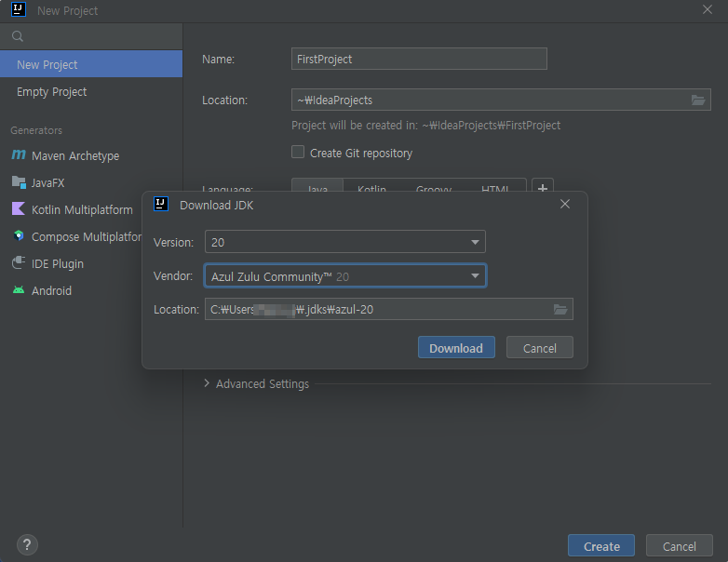Select the Maven Archetype generator

(65, 155)
